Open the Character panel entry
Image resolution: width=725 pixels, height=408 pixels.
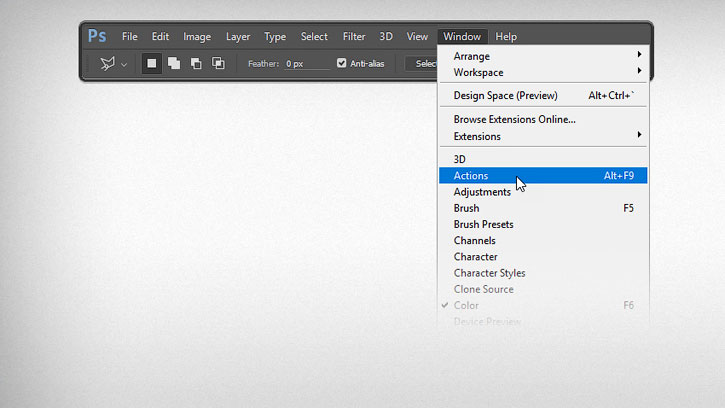[543, 256]
